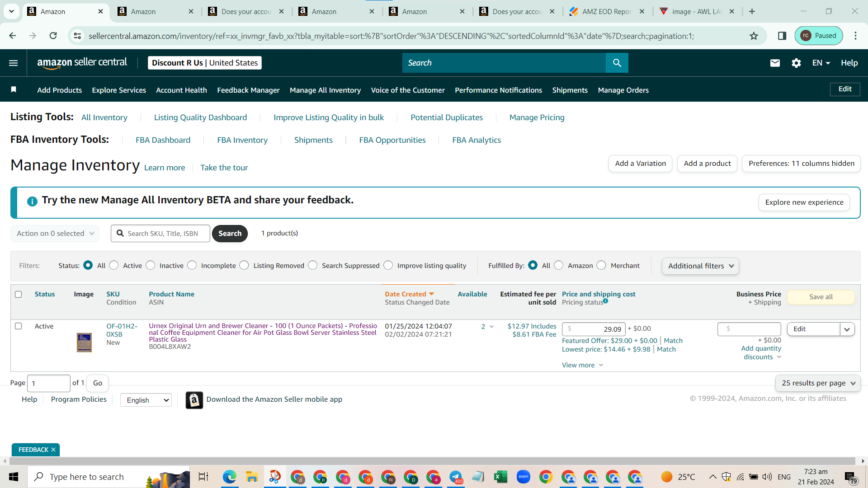Expand Additional filters dropdown

(700, 266)
